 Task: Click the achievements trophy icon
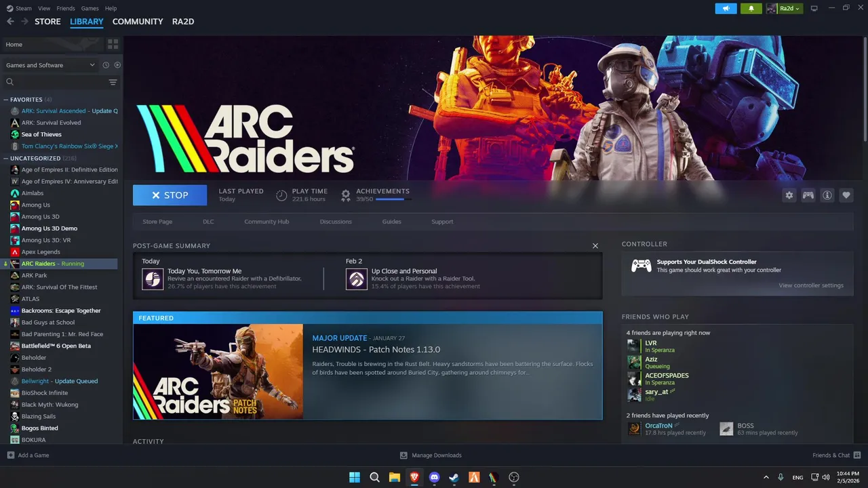(x=346, y=195)
